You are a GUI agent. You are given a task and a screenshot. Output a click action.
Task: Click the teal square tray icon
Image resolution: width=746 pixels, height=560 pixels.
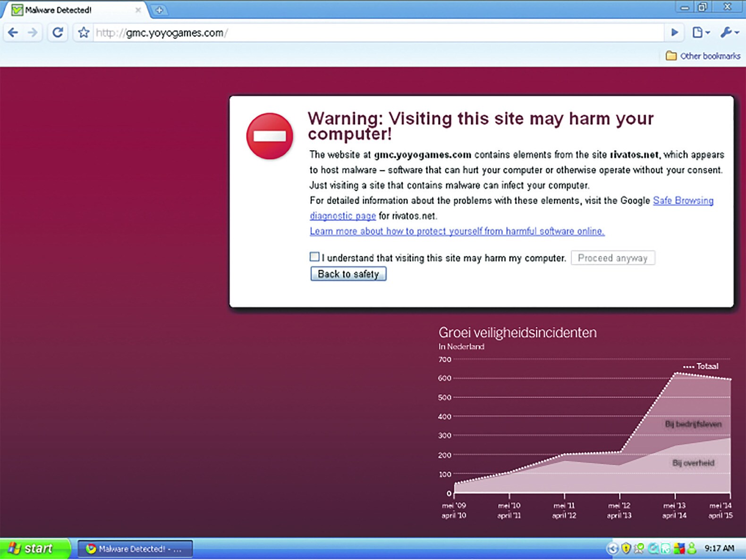[665, 549]
